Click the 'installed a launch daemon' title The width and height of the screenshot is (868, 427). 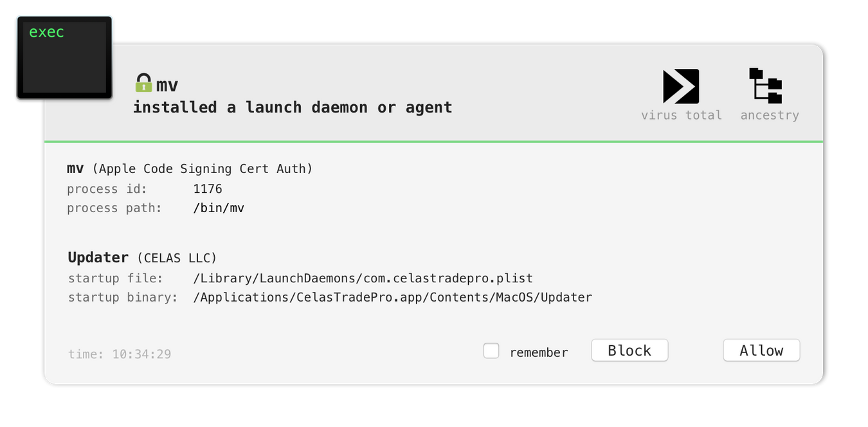pos(293,107)
